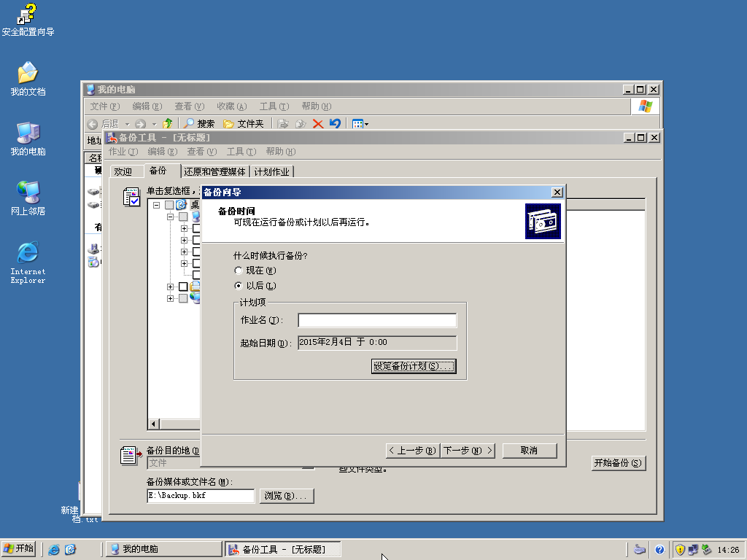Expand the Network Places node in backup tree

click(170, 298)
